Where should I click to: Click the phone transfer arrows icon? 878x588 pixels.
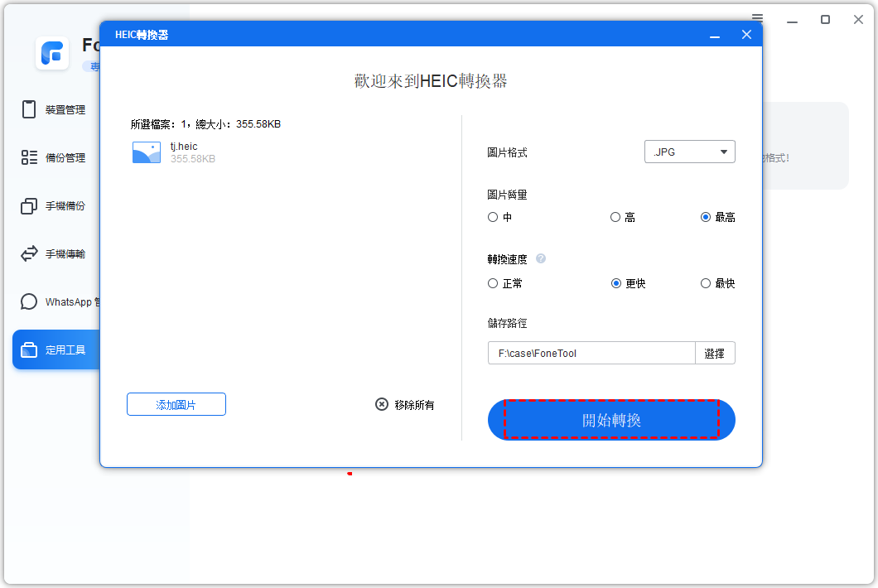coord(30,253)
